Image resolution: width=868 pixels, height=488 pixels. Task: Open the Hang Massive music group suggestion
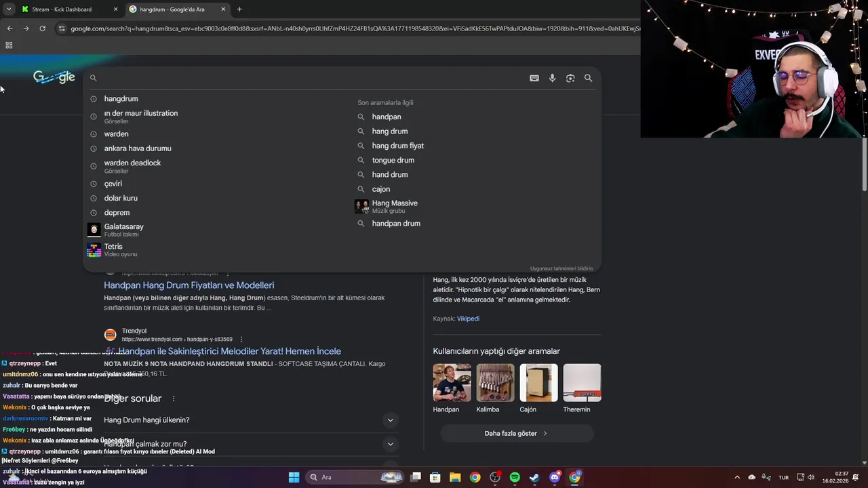(395, 206)
